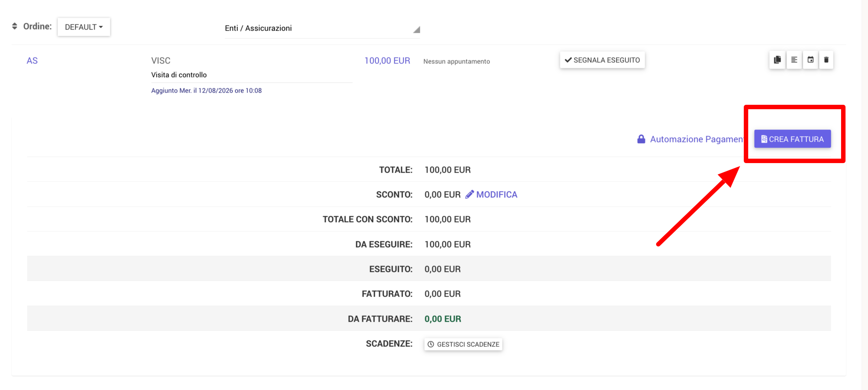This screenshot has height=390, width=868.
Task: Click the SEGNALA ESEGUITO button
Action: (x=602, y=60)
